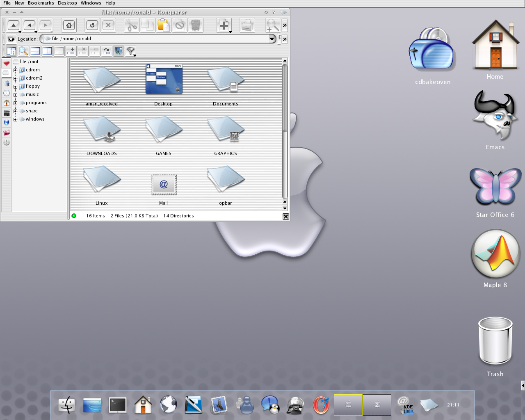Open the globe web browser in dock

click(x=169, y=405)
